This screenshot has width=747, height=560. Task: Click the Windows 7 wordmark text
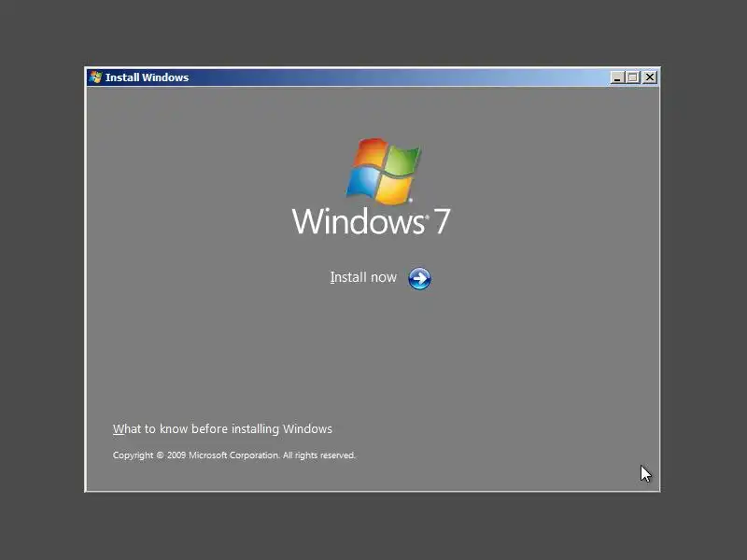click(371, 221)
